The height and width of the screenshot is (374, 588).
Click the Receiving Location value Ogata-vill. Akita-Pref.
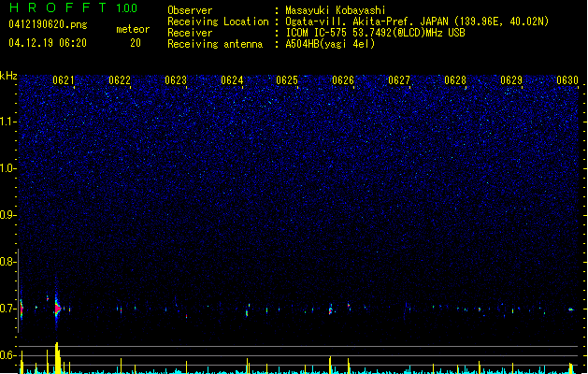click(x=350, y=22)
